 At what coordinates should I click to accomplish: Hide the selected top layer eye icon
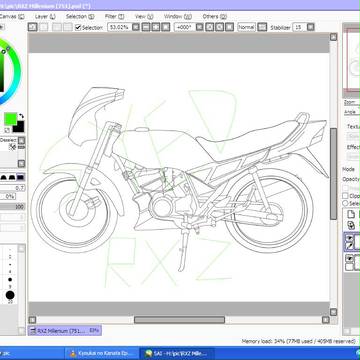350,238
